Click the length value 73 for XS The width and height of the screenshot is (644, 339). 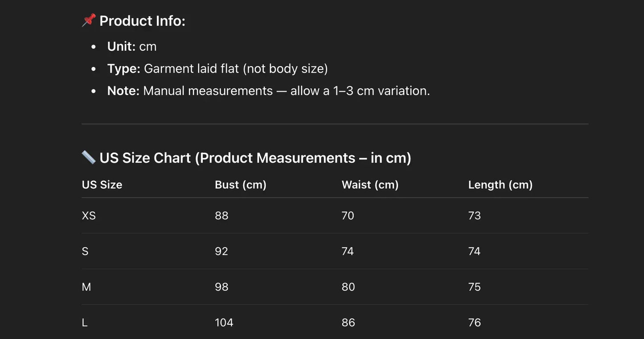[474, 216]
